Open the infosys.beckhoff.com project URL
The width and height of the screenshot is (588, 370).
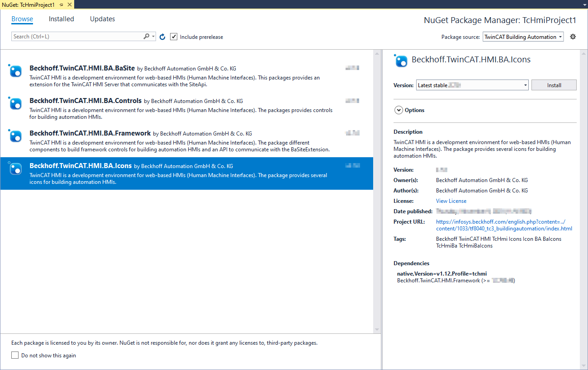(x=504, y=225)
